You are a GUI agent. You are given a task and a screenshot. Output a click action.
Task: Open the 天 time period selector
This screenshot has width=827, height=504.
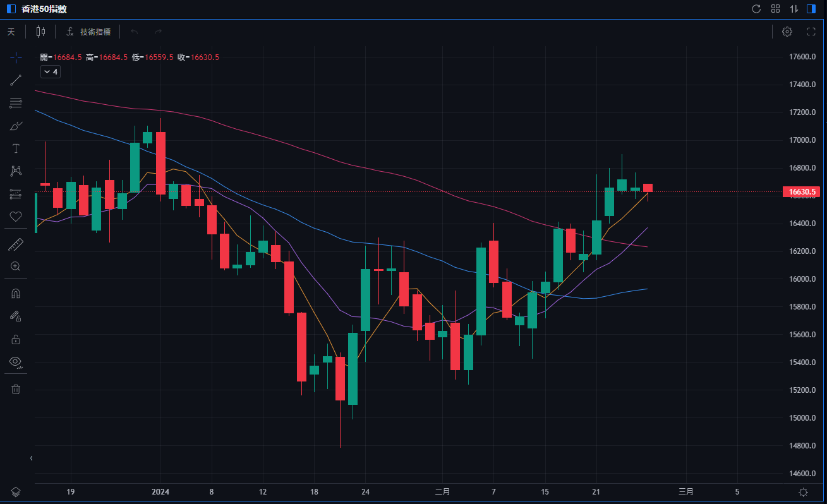click(x=11, y=32)
